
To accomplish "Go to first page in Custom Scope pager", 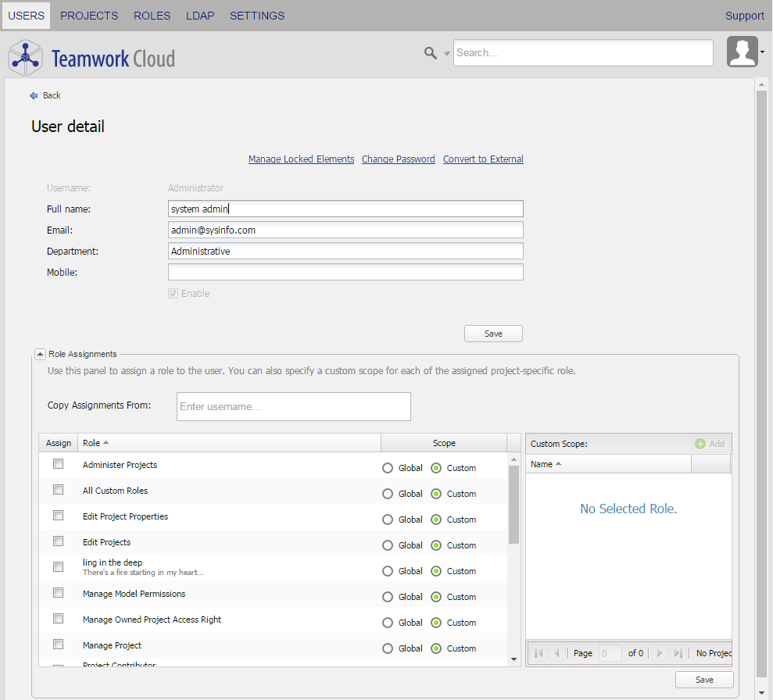I will coord(538,653).
